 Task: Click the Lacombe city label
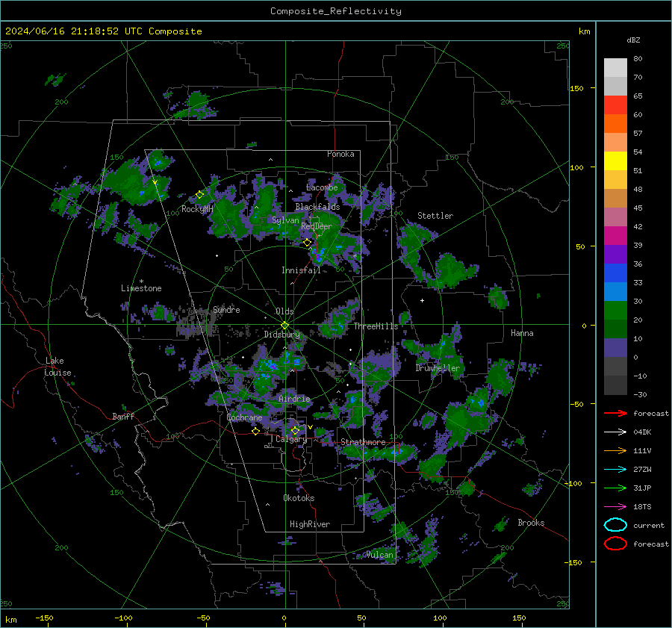coord(322,187)
